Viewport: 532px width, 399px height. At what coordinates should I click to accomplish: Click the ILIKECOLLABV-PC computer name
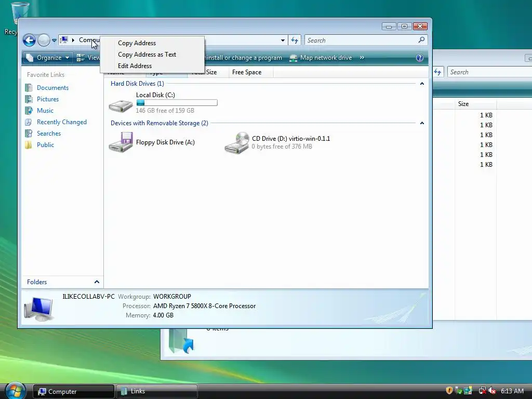pos(88,297)
